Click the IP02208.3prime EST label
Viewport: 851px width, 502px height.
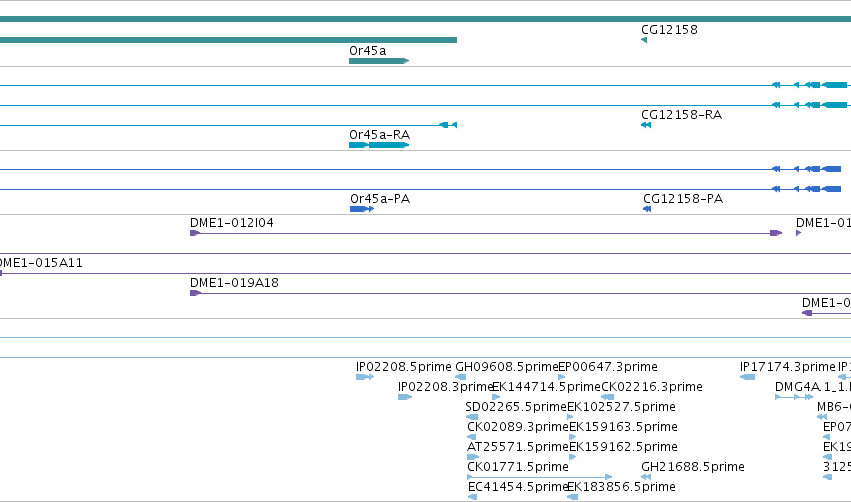pyautogui.click(x=445, y=387)
